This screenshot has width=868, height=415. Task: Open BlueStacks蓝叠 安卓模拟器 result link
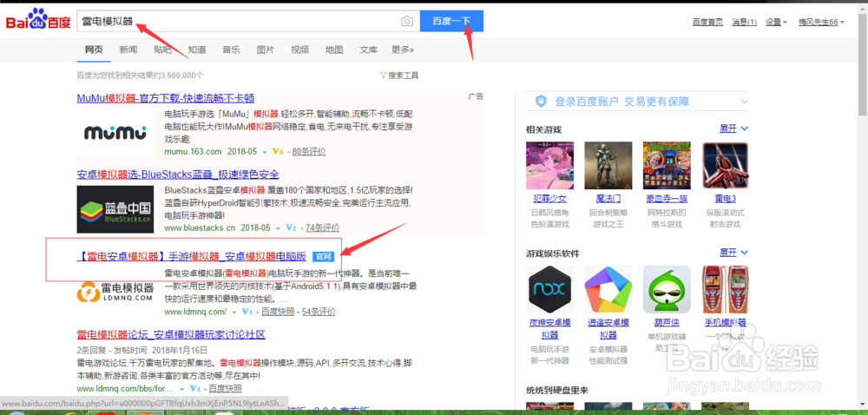[178, 175]
